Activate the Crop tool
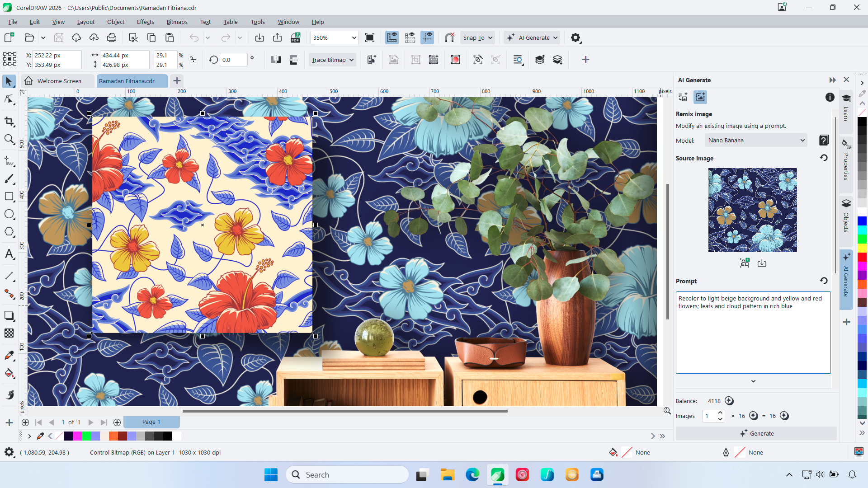This screenshot has height=488, width=868. (9, 121)
